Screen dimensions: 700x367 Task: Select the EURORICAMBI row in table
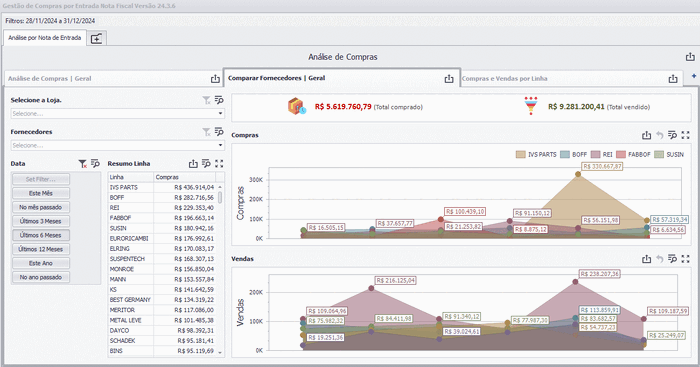pos(162,238)
